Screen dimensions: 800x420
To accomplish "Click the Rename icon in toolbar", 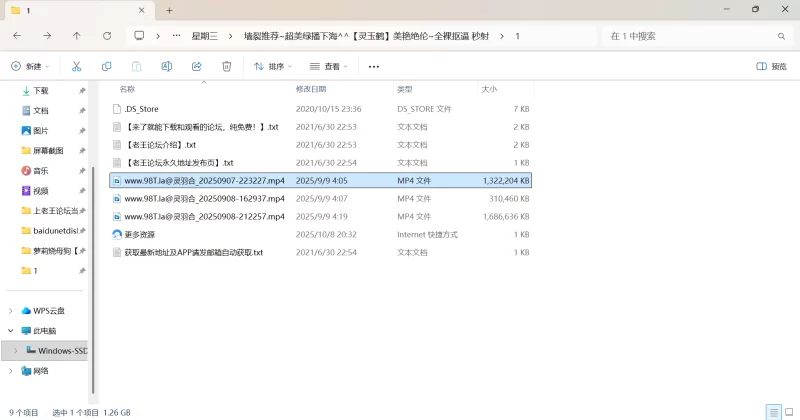I will [x=167, y=66].
